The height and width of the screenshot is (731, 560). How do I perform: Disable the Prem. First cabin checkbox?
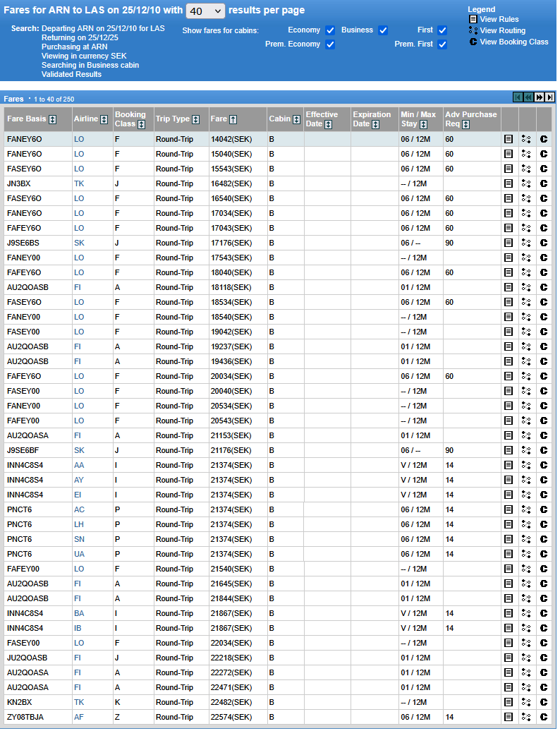tap(442, 44)
